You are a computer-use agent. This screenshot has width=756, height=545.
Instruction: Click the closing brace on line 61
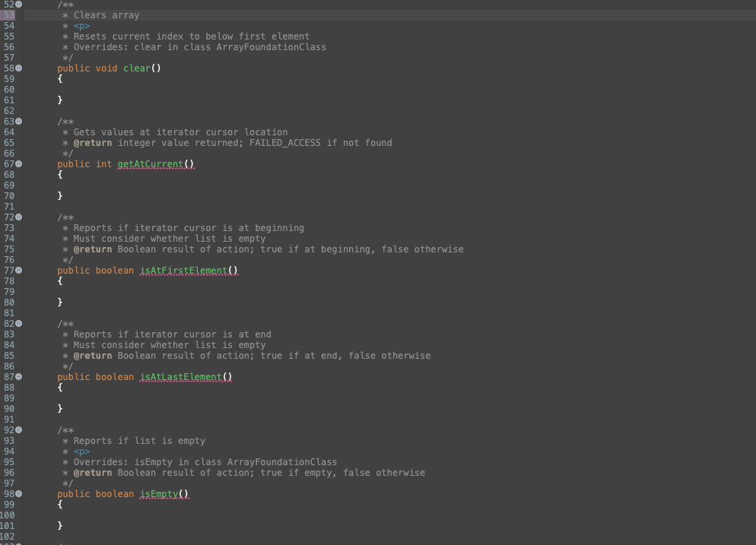pos(60,100)
